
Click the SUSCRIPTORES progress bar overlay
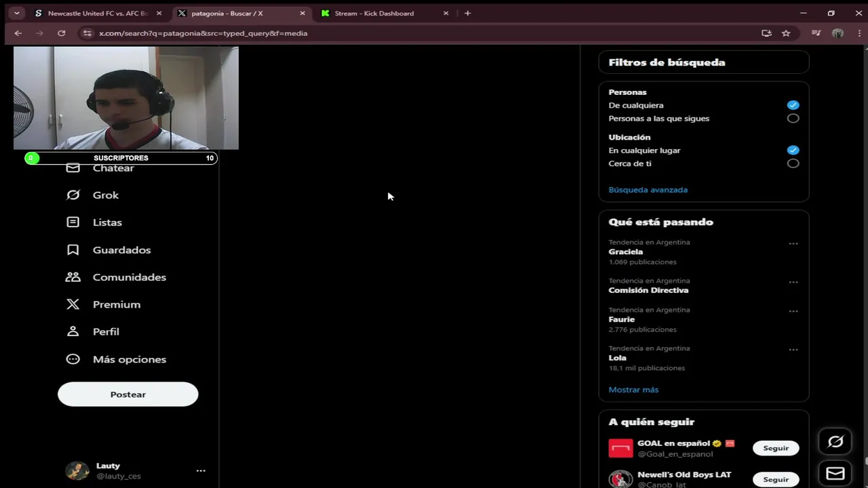(121, 158)
